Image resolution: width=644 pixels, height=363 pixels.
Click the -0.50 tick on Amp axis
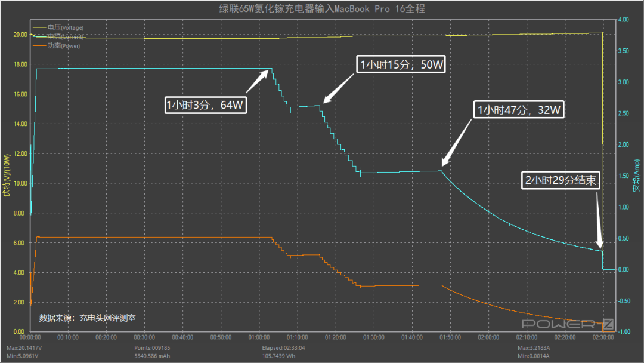624,301
